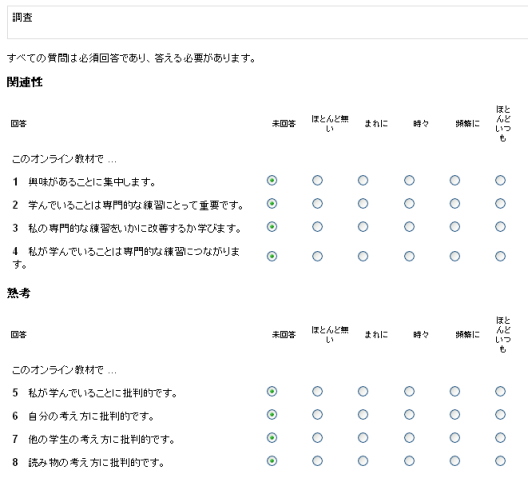
Task: Select 未回答 for question 2
Action: pos(272,204)
